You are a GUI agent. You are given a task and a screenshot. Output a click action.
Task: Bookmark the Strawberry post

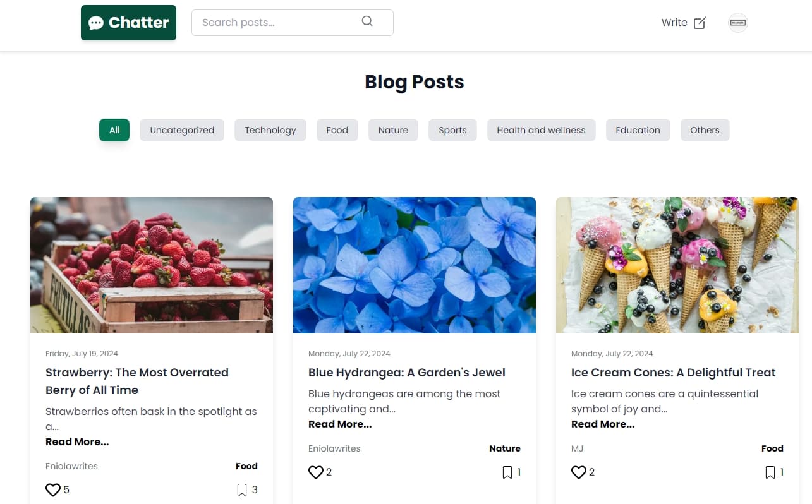tap(242, 490)
